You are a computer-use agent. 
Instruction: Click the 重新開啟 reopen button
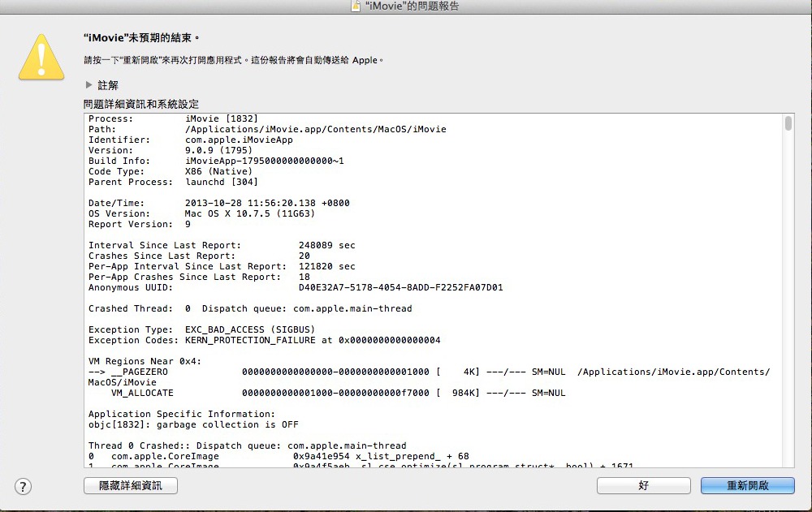coord(747,485)
